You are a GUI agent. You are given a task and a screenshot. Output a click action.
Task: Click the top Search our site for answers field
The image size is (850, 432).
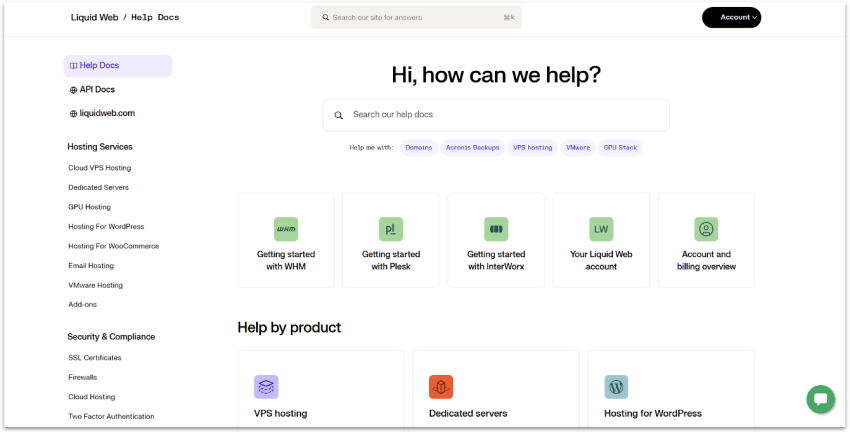click(416, 17)
